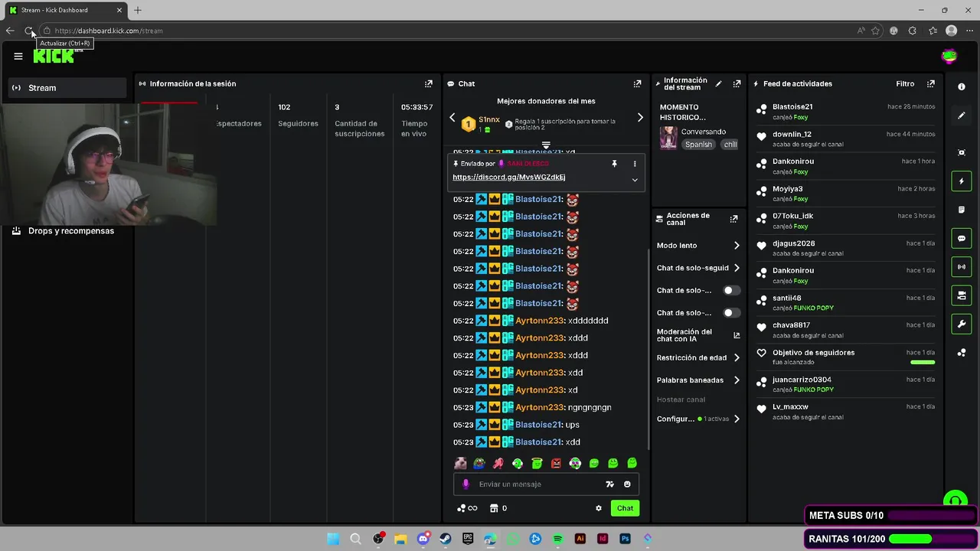Click the Spanish language tag

click(x=698, y=144)
